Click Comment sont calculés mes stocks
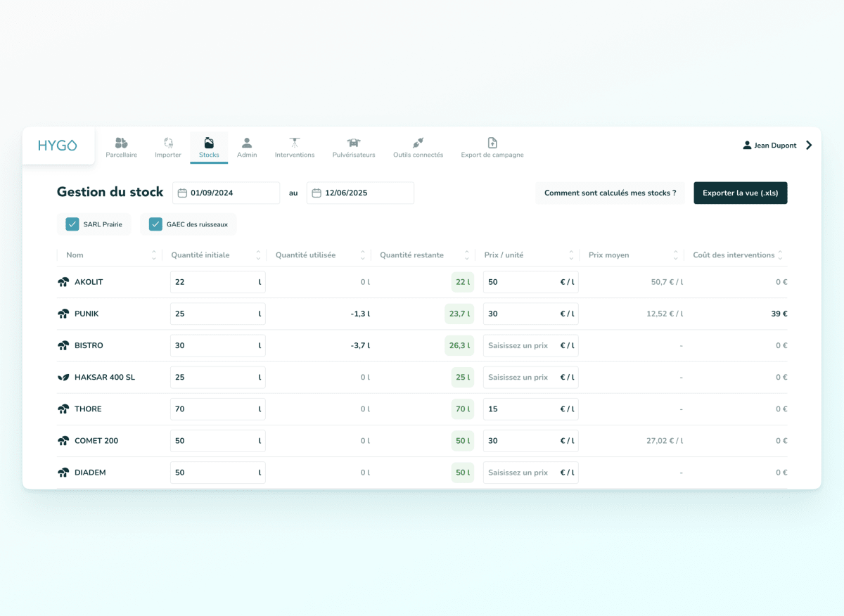Viewport: 844px width, 616px height. coord(610,193)
